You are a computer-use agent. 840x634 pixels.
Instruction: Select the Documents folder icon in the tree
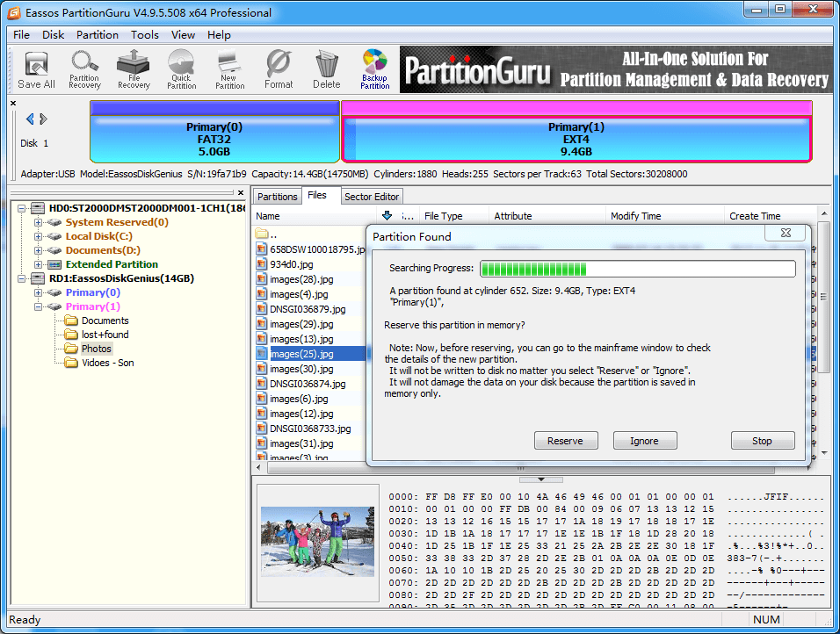[x=71, y=321]
